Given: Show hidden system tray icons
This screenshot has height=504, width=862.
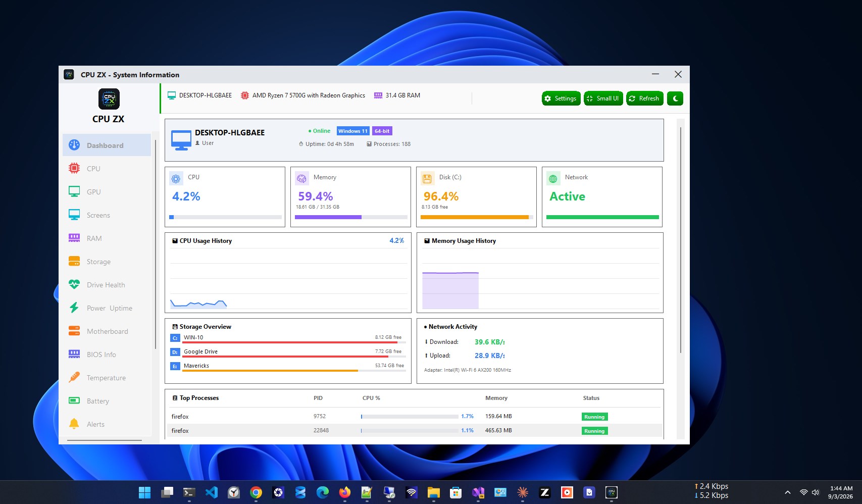Looking at the screenshot, I should 788,492.
